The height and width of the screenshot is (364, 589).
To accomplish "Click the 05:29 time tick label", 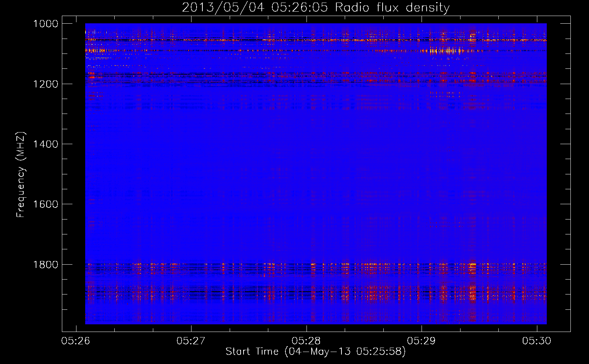I will [x=422, y=341].
